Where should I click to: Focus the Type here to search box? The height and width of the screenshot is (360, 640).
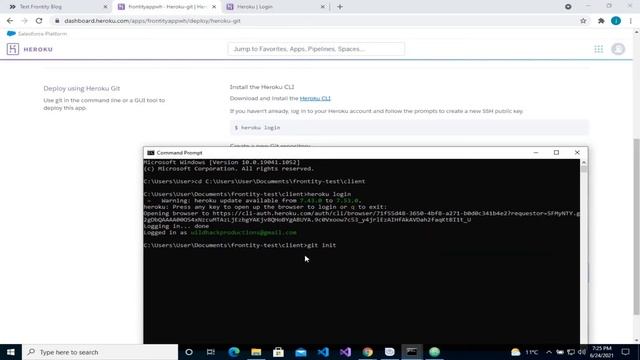[100, 352]
